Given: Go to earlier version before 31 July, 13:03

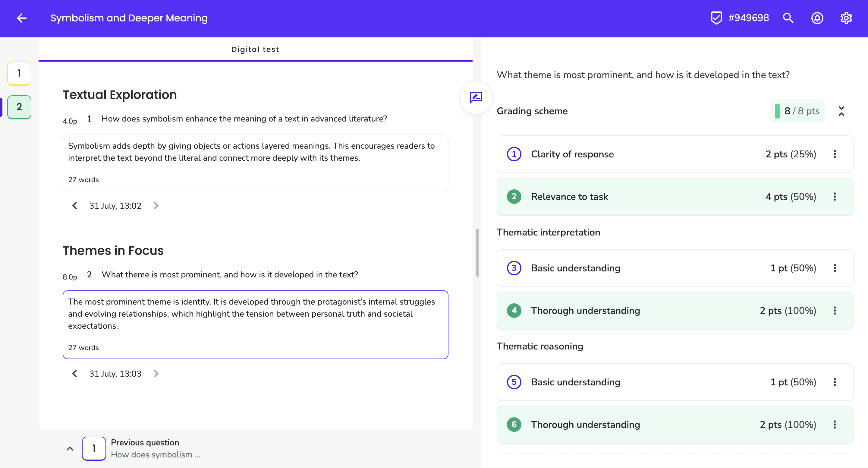Looking at the screenshot, I should pos(75,374).
